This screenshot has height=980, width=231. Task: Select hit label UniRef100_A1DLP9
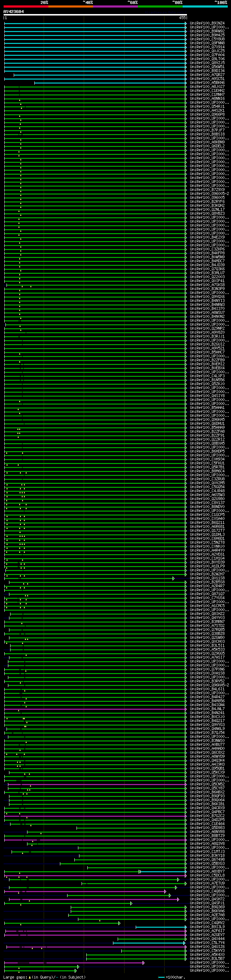(208, 566)
